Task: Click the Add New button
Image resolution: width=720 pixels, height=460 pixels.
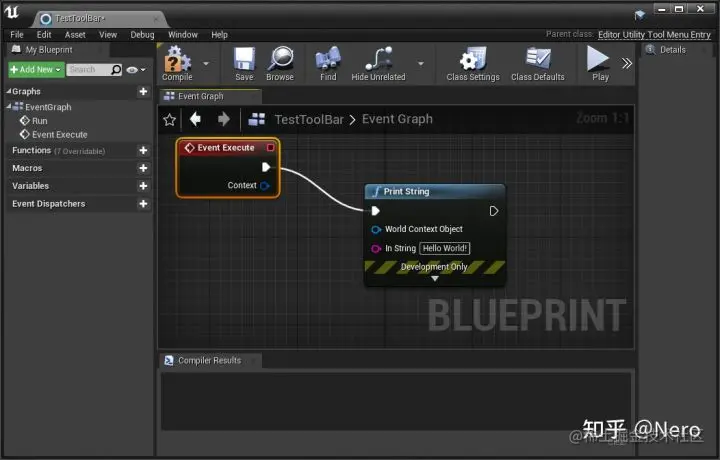Action: point(36,69)
